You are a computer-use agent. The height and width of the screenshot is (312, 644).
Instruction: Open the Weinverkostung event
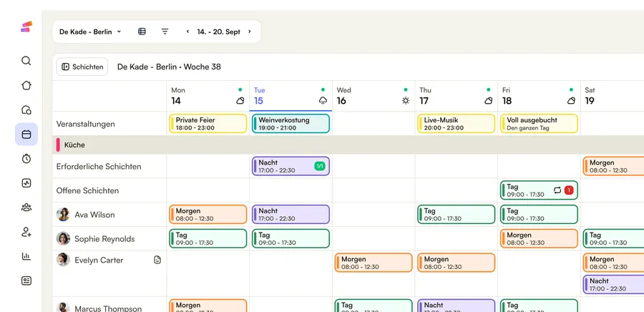[291, 124]
